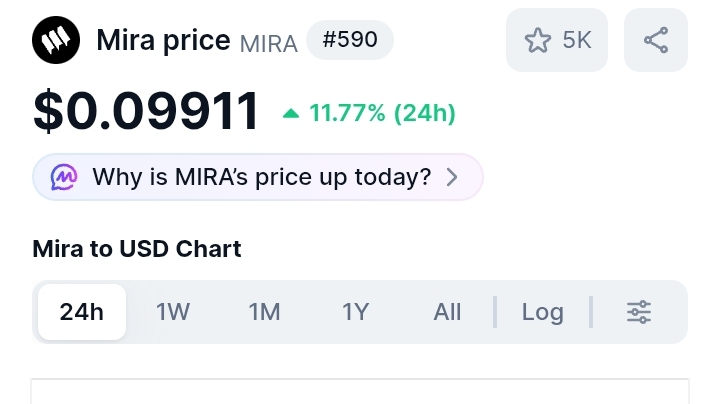The width and height of the screenshot is (720, 404).
Task: Click the Mira coin logo
Action: (55, 40)
